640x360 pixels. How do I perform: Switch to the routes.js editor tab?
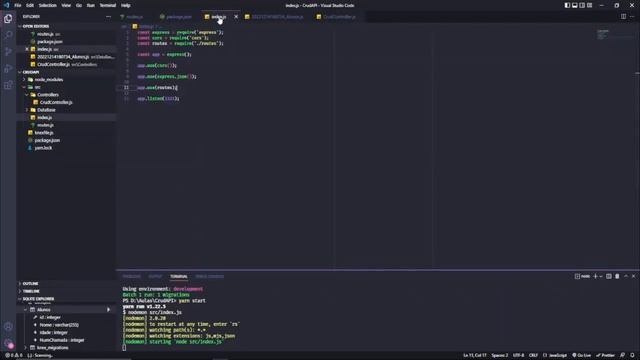[x=134, y=17]
